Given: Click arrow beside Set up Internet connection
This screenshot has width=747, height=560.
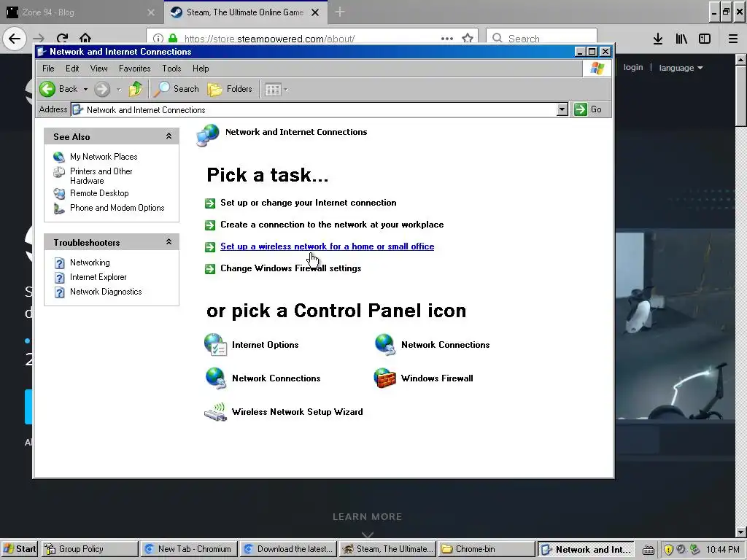Looking at the screenshot, I should 210,203.
